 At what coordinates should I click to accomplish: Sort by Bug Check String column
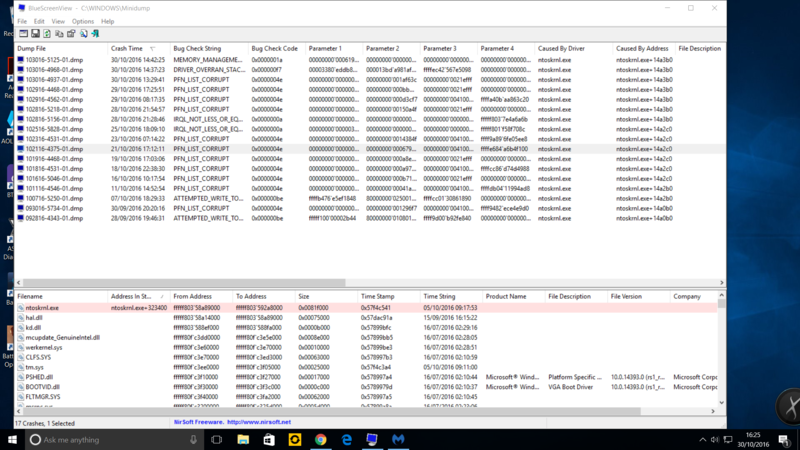coord(209,48)
